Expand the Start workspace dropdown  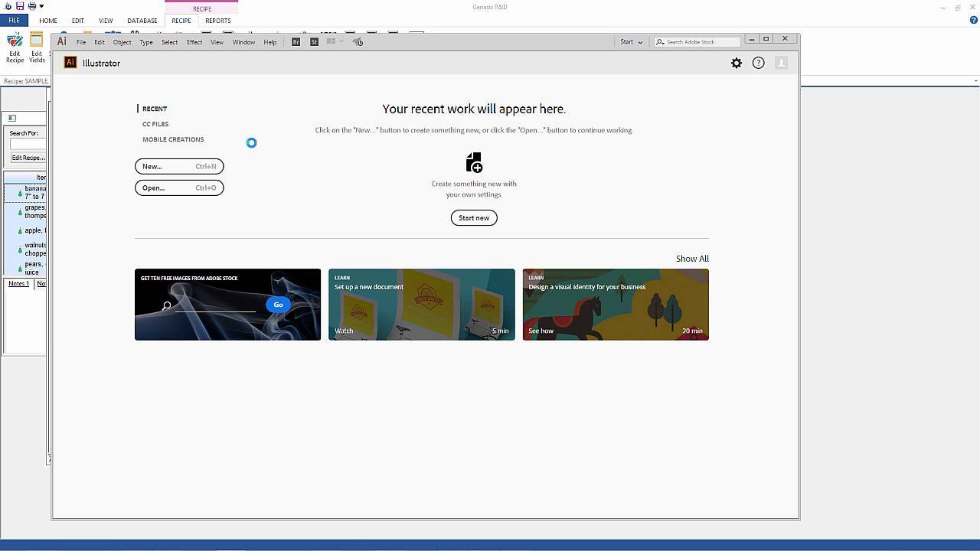[632, 42]
